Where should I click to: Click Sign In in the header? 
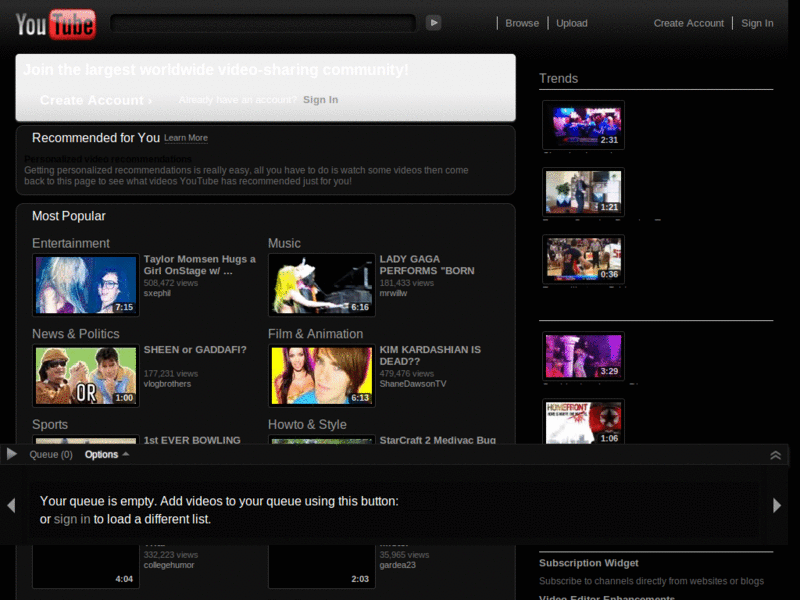coord(757,23)
